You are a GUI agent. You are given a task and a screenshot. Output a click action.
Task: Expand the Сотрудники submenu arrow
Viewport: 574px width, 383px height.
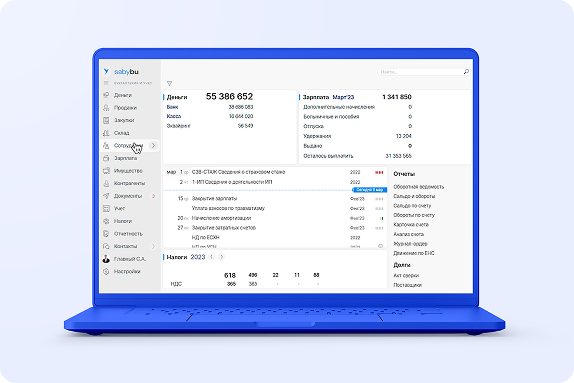[153, 145]
